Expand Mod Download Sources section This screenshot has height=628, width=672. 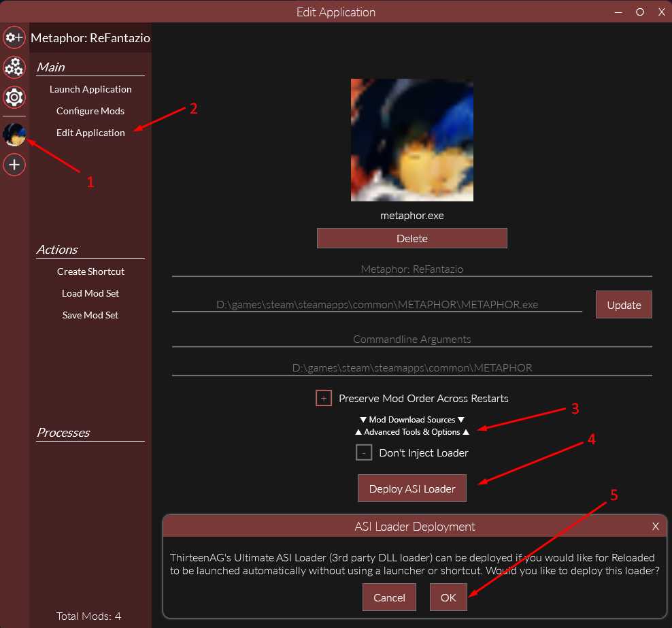(x=412, y=420)
